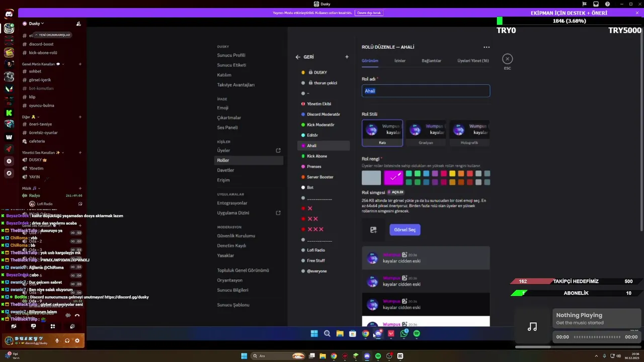Click Discord icon on bottom taskbar
Viewport: 644px width, 362px height.
point(367,356)
